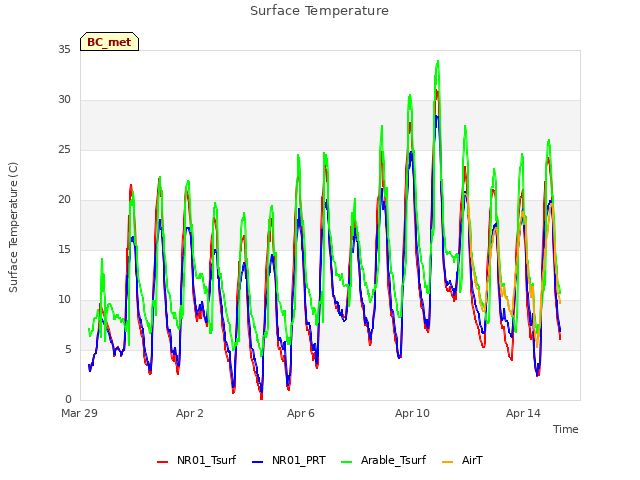This screenshot has width=640, height=480.
Task: Click the 35 y-axis tick label
Action: tap(64, 49)
